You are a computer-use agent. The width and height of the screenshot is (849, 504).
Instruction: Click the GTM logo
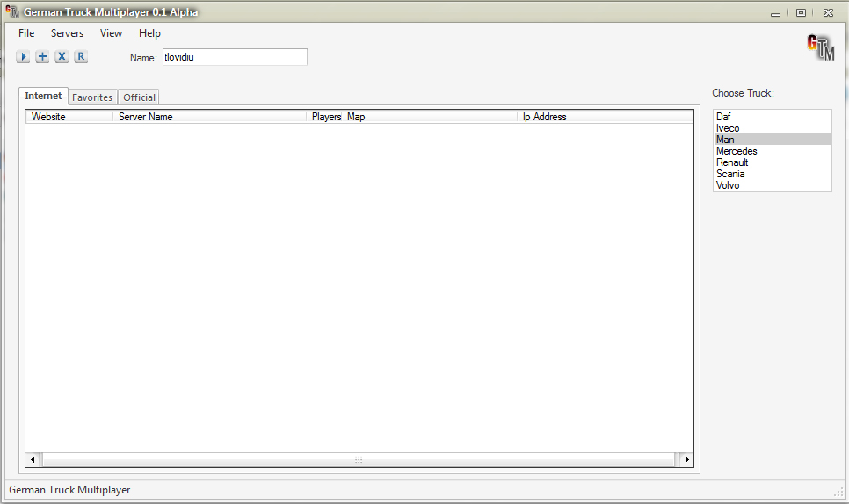pyautogui.click(x=820, y=47)
